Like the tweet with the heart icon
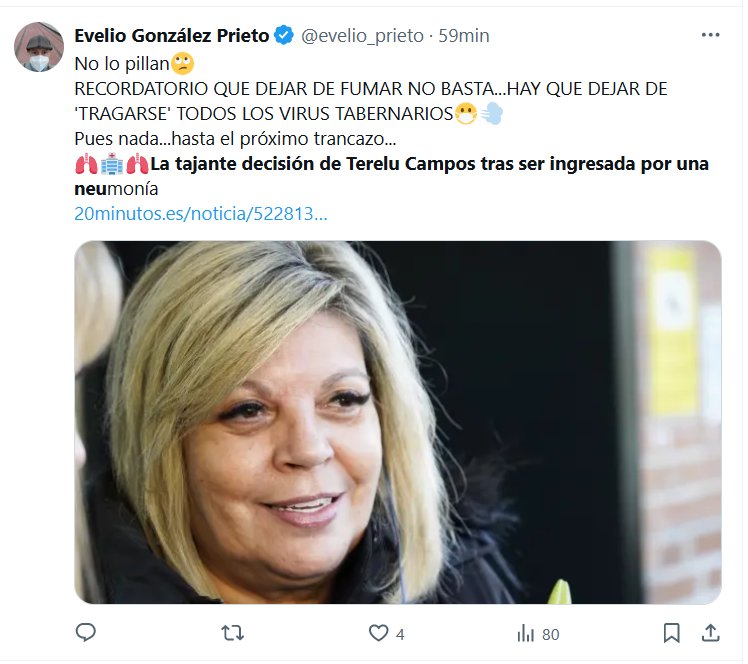Viewport: 748px width, 664px height. (378, 633)
